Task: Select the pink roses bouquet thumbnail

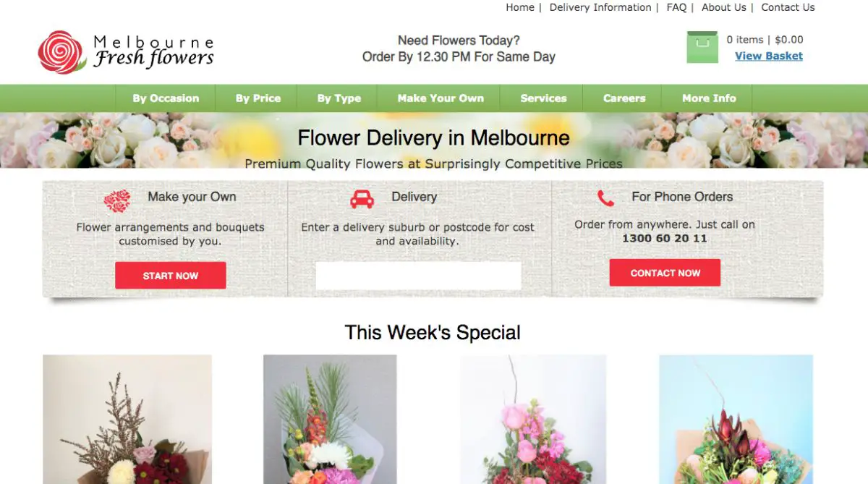Action: click(533, 419)
